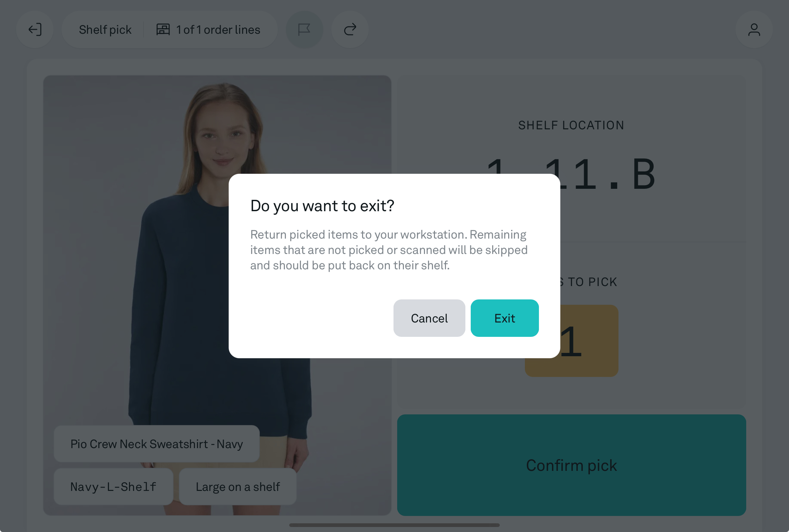Click the Pio Crew Neck Sweatshirt label
Screen dimensions: 789x532
(x=156, y=443)
